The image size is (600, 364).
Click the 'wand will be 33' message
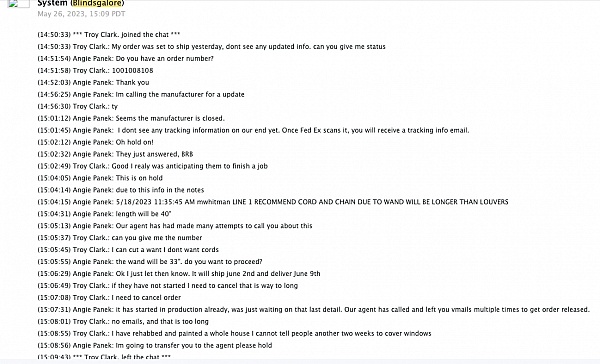pos(150,262)
